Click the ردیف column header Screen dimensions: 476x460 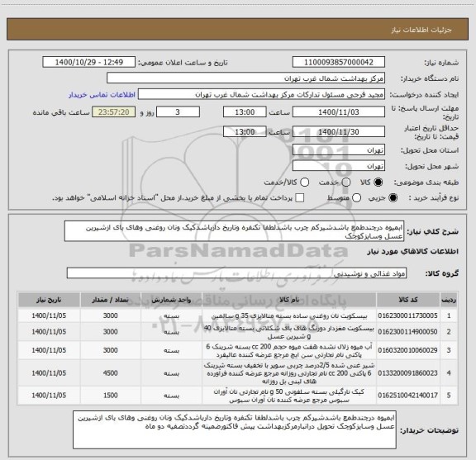[449, 300]
